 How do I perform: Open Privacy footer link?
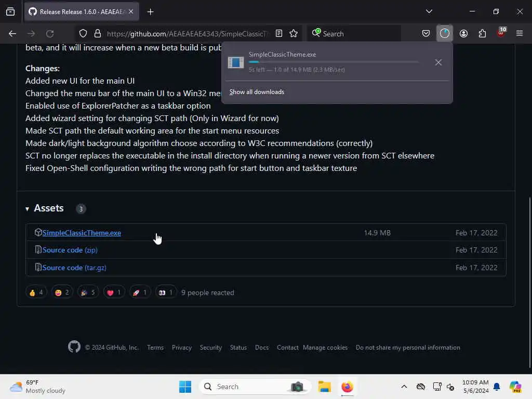click(182, 348)
